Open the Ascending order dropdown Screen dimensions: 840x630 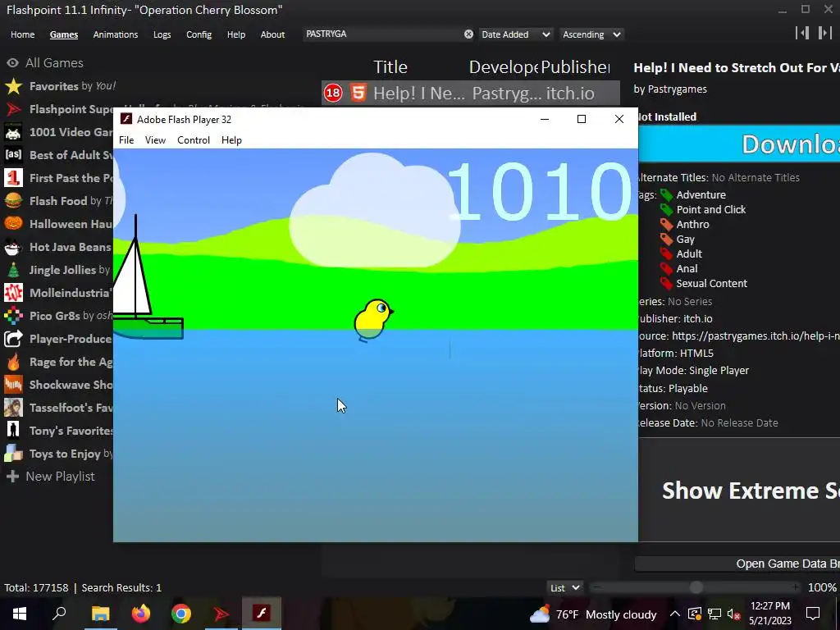[x=591, y=34]
